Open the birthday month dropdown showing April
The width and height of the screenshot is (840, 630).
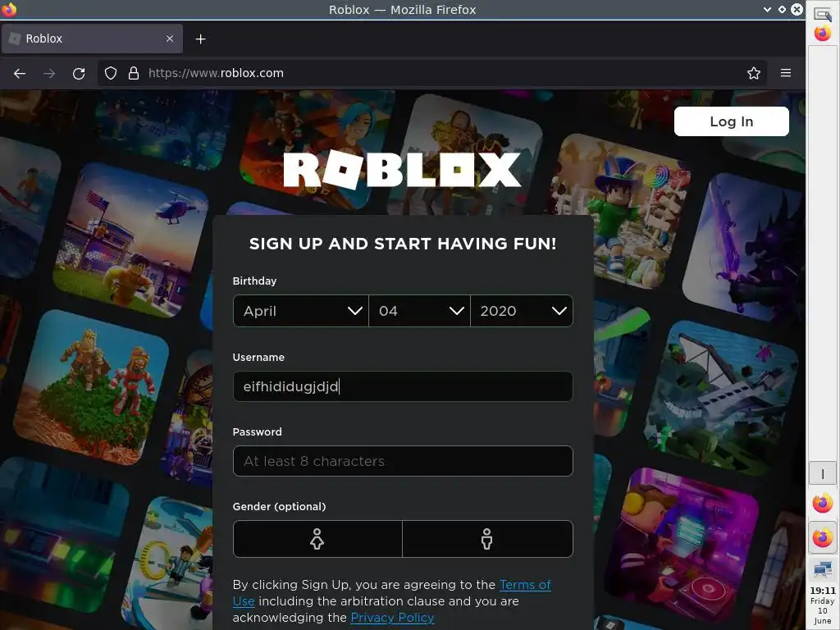pyautogui.click(x=301, y=311)
